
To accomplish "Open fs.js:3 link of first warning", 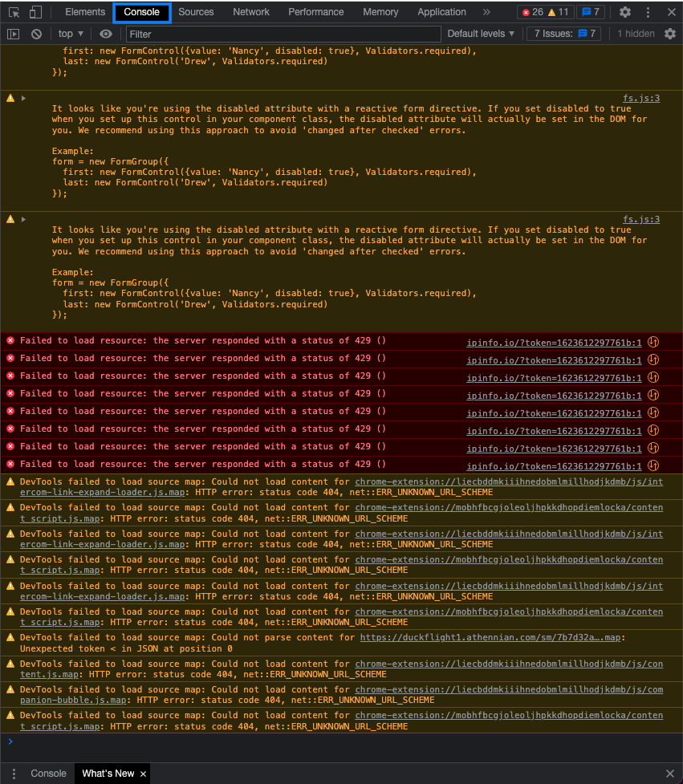I will click(641, 99).
